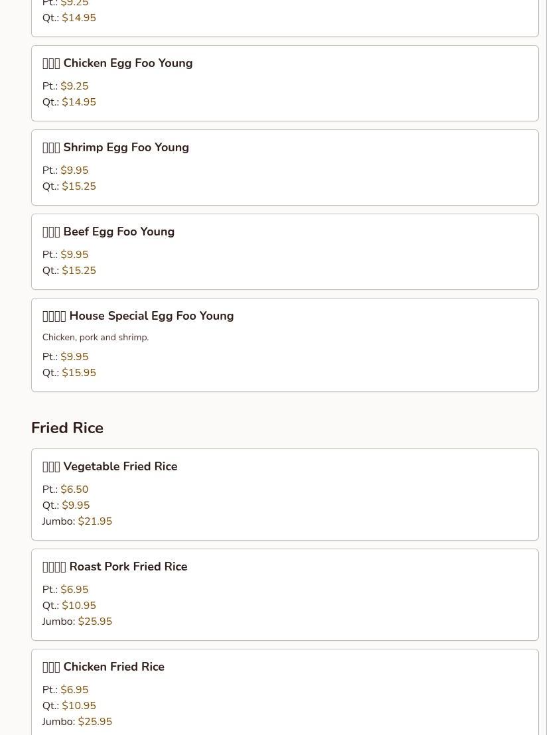Viewport: 560px width, 735px height.
Task: Select the Shrimp Egg Foo Young item
Action: pos(125,148)
